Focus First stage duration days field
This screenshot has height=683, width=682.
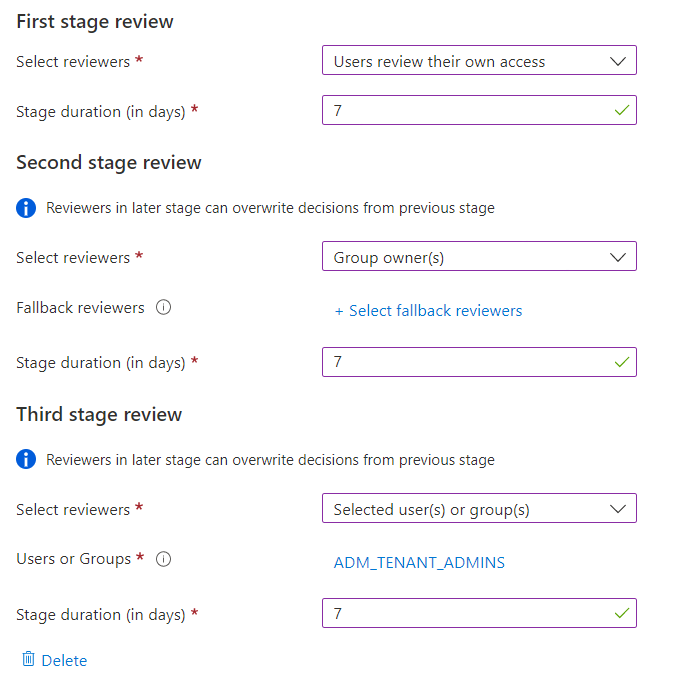[x=460, y=111]
